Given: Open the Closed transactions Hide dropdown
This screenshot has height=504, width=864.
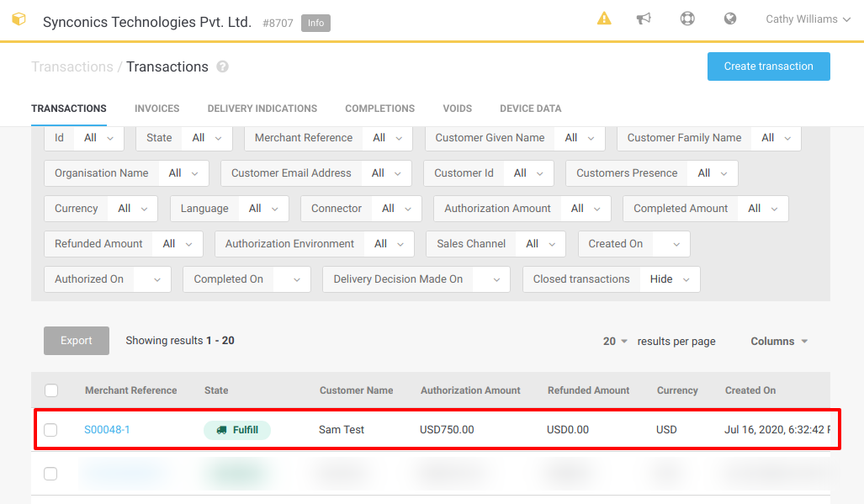Looking at the screenshot, I should click(x=670, y=279).
